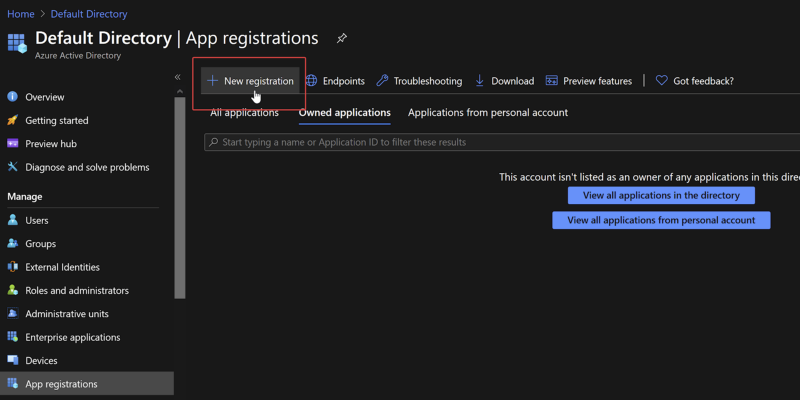The height and width of the screenshot is (400, 800).
Task: Open Getting started in the sidebar
Action: click(x=57, y=120)
